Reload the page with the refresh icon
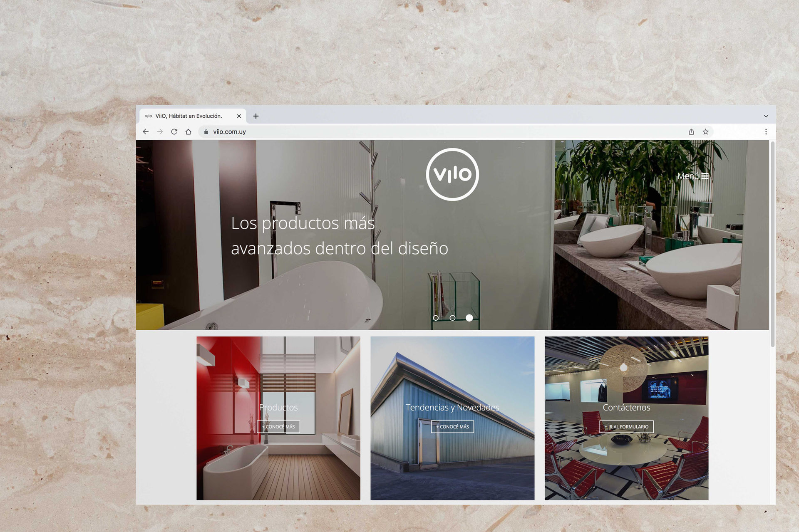This screenshot has width=799, height=532. (x=174, y=132)
